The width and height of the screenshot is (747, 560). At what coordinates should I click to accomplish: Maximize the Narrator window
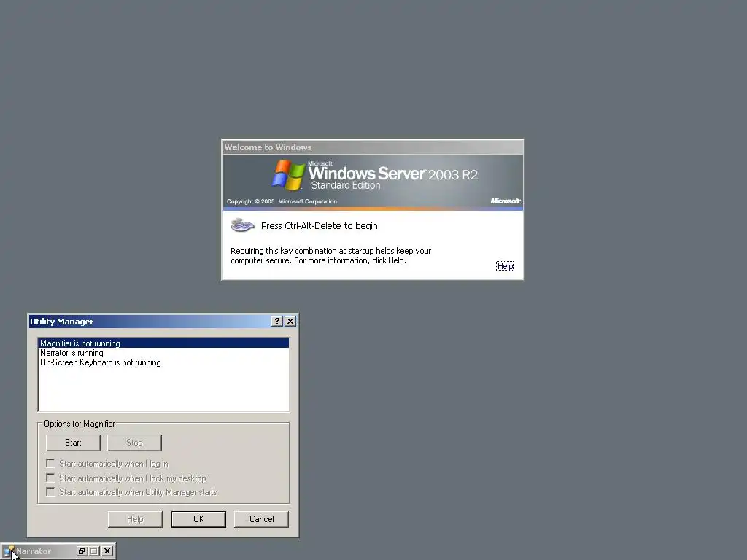tap(94, 551)
